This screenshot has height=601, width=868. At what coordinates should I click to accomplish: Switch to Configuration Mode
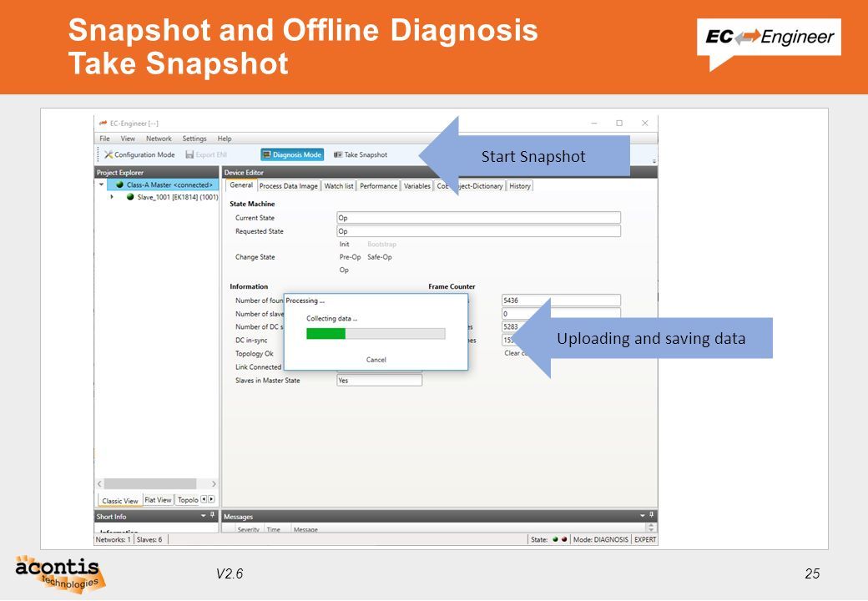point(139,154)
